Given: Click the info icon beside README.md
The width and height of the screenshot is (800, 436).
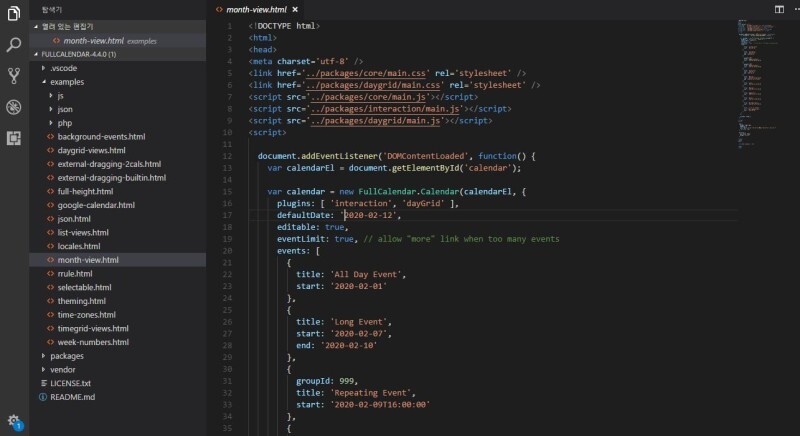Looking at the screenshot, I should [43, 397].
